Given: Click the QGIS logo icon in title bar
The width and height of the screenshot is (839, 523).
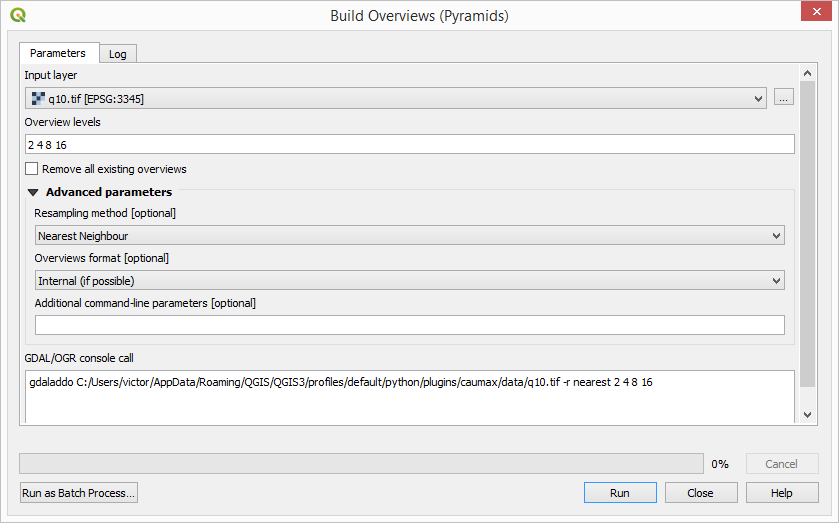Looking at the screenshot, I should (x=18, y=15).
